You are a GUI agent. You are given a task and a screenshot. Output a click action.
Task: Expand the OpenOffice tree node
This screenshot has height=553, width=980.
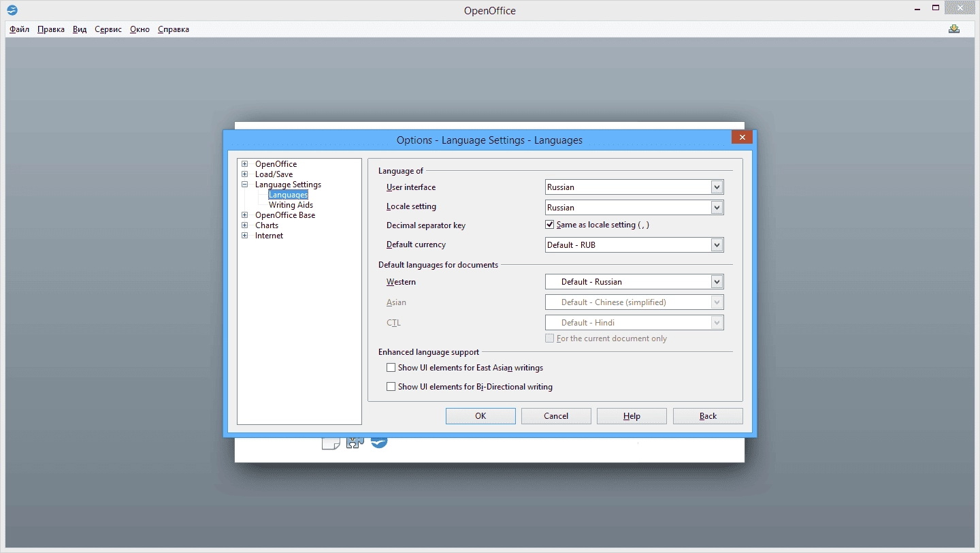[x=245, y=164]
